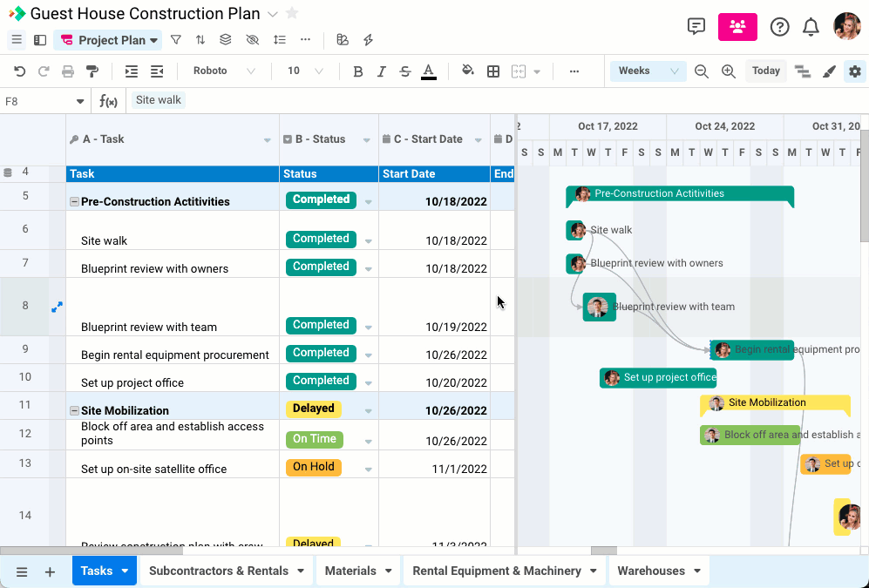Viewport: 869px width, 588px height.
Task: Click the Delayed status chip for Site Mobilization
Action: 313,408
